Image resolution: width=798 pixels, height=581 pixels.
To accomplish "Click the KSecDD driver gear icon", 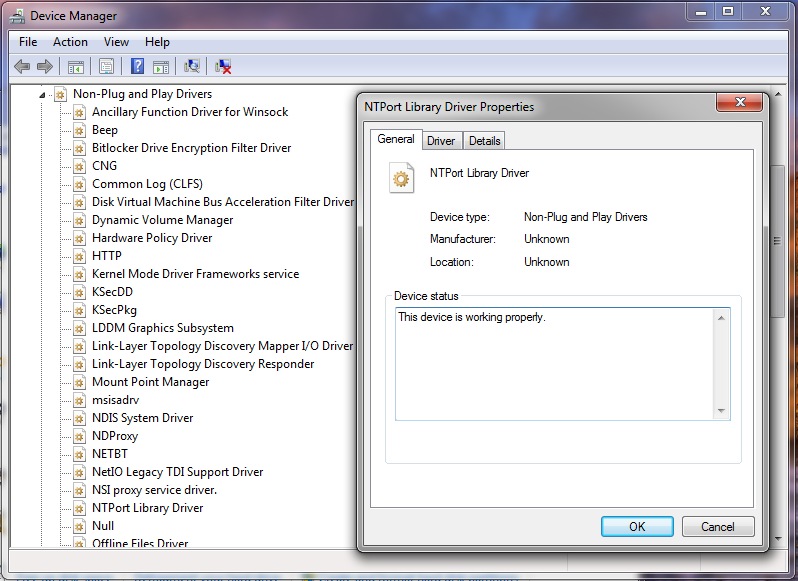I will coord(79,293).
